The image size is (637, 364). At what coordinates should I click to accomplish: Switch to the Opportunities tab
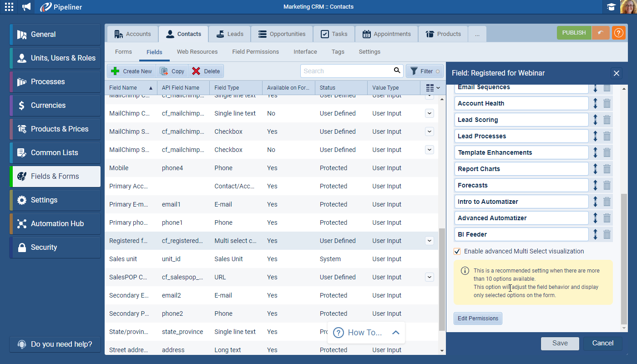pos(282,34)
